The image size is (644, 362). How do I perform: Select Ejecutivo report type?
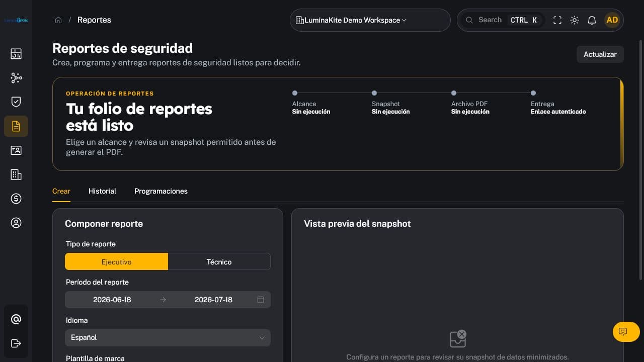tap(116, 262)
